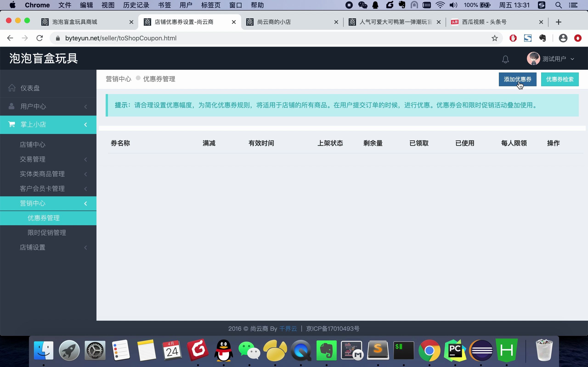Screen dimensions: 588x367
Task: Launch PyCharm from the Dock
Action: click(x=455, y=350)
